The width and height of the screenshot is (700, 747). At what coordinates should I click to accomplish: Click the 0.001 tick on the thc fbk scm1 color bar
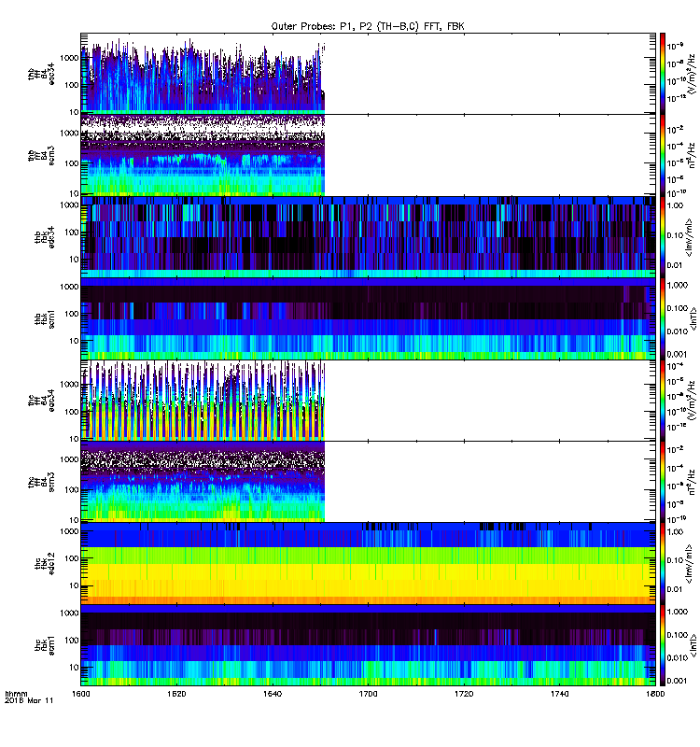pos(678,681)
